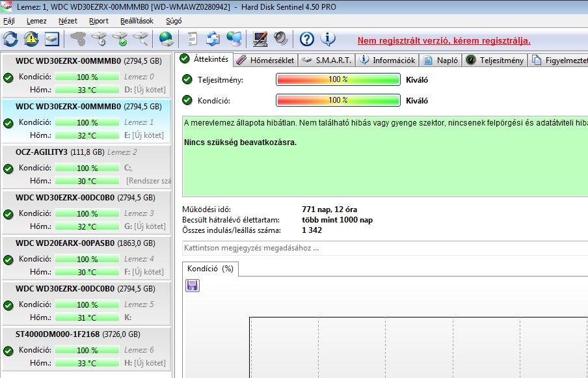588x378 pixels.
Task: Click the globe over disk toolbar icon
Action: [166, 38]
